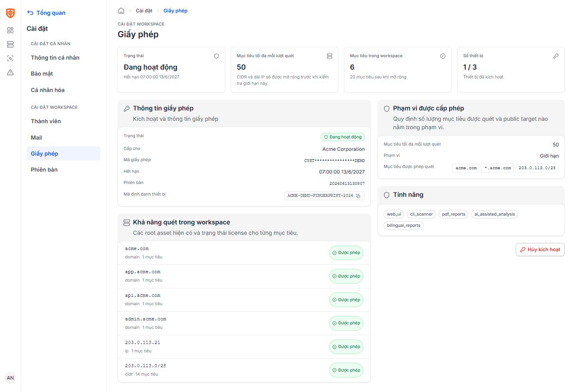Viewport: 576px width, 392px height.
Task: Click the orange shield app logo
Action: tap(10, 13)
